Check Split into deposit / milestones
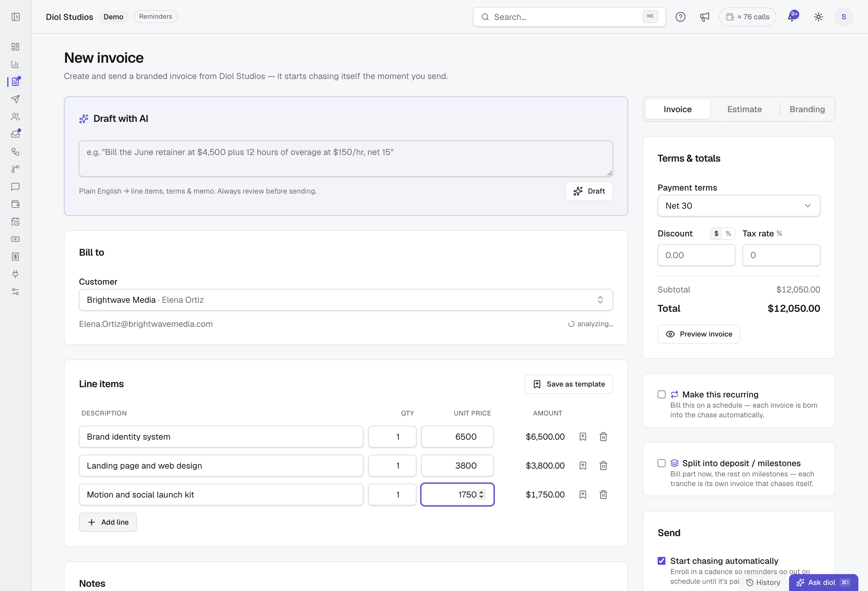Viewport: 868px width, 591px height. click(x=662, y=463)
